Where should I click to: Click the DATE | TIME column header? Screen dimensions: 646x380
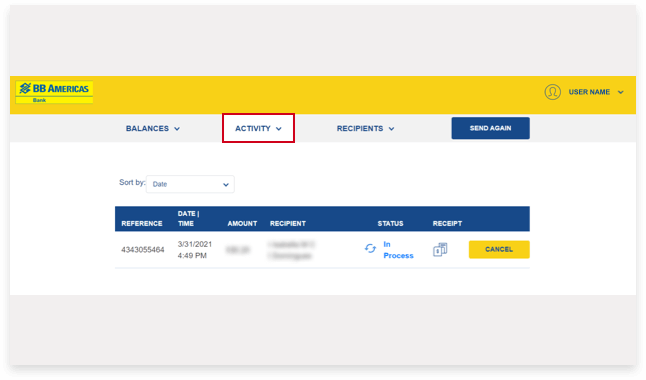tap(188, 218)
